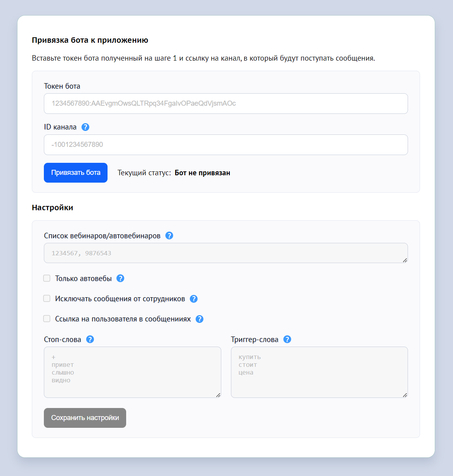This screenshot has width=453, height=476.
Task: Enable Только автовебы checkbox
Action: [x=47, y=278]
